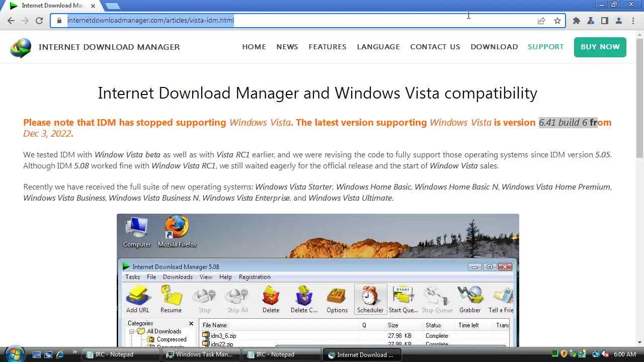Screen dimensions: 644x362
Task: Click the page heading about Windows Vista compatibility
Action: tap(317, 93)
